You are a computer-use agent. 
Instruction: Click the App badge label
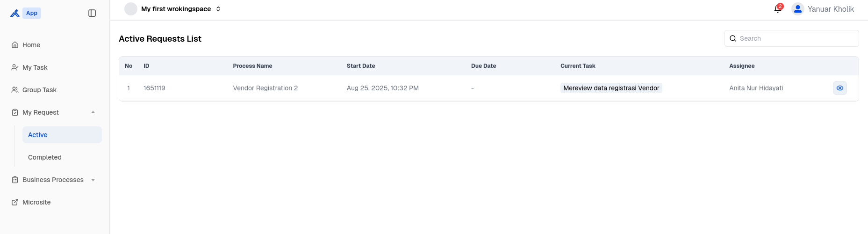click(x=32, y=13)
